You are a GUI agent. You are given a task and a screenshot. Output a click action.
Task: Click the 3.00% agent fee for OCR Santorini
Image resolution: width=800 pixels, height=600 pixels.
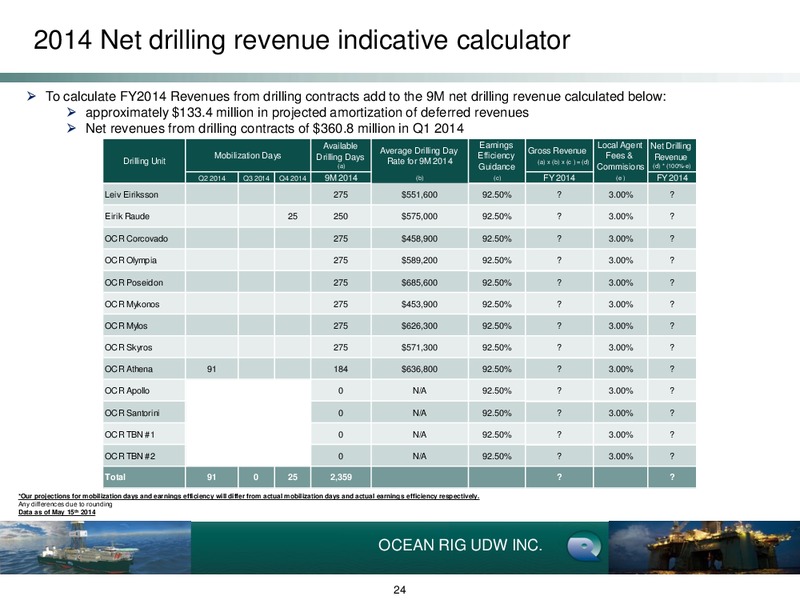pyautogui.click(x=620, y=413)
